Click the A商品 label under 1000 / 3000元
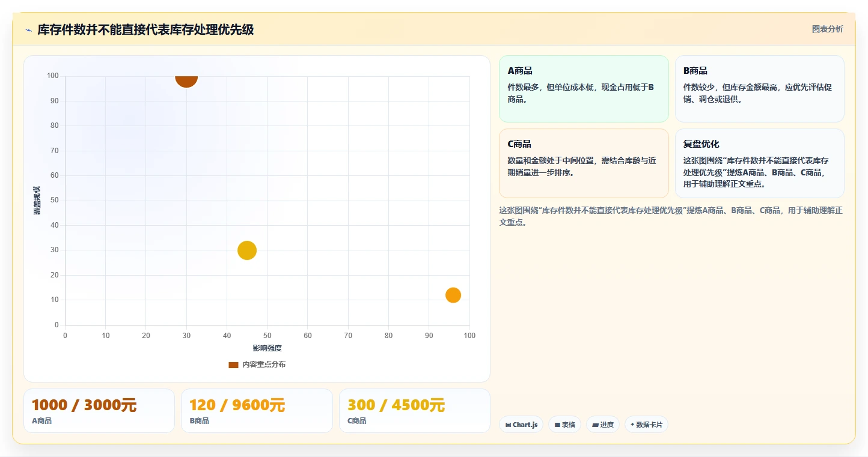The width and height of the screenshot is (868, 457). click(42, 421)
